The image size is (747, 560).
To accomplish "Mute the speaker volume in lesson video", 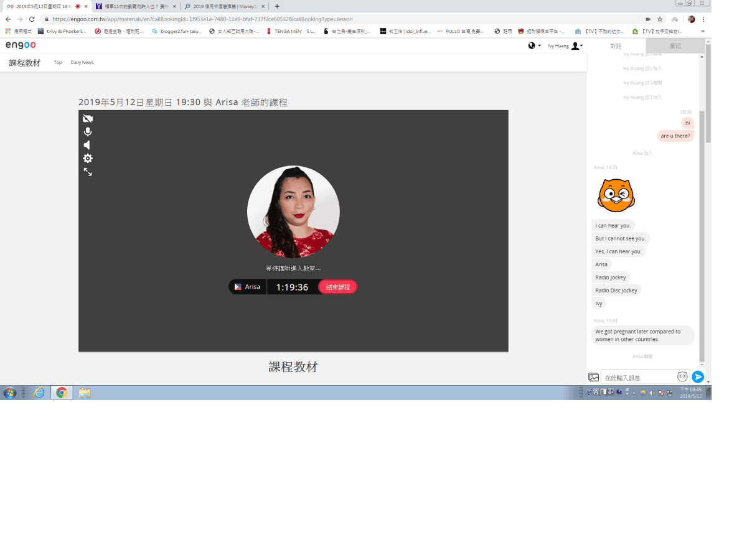I will click(87, 145).
